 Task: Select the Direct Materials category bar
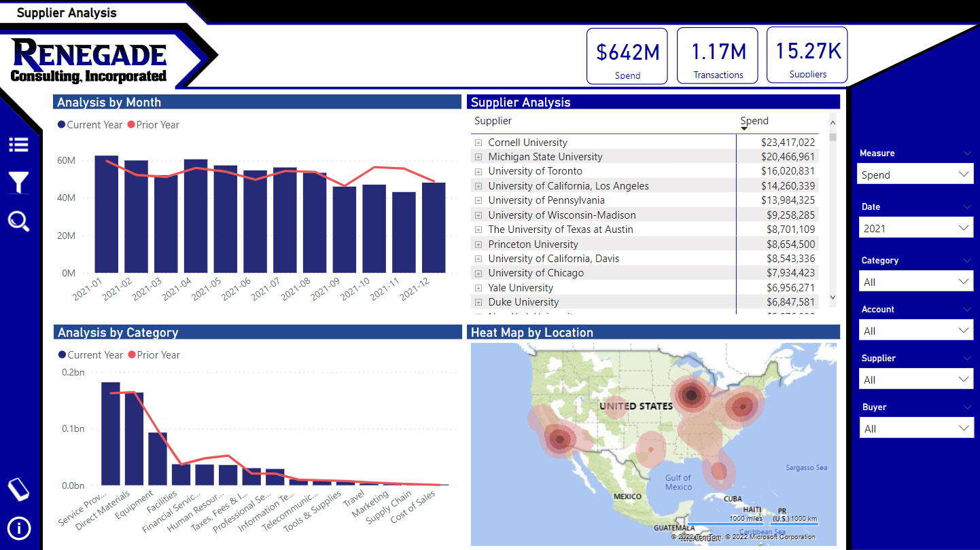(x=134, y=439)
